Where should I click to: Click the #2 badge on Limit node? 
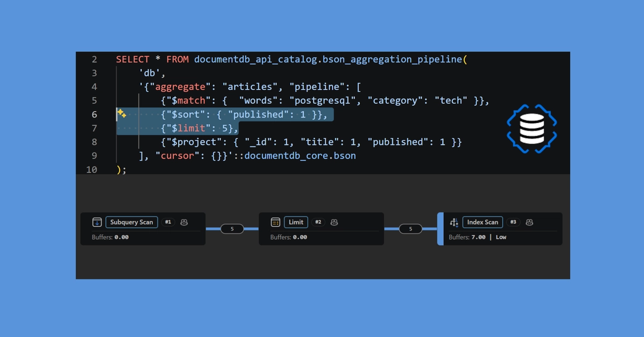coord(318,222)
